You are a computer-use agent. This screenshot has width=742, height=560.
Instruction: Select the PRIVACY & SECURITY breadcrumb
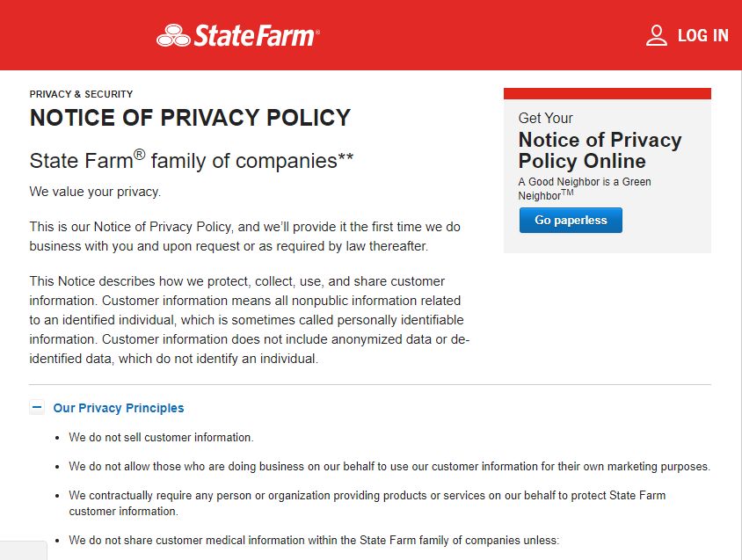[x=80, y=94]
